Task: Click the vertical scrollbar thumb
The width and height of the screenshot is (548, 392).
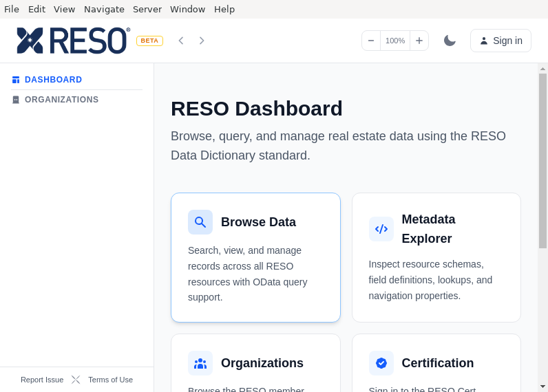Action: (542, 160)
